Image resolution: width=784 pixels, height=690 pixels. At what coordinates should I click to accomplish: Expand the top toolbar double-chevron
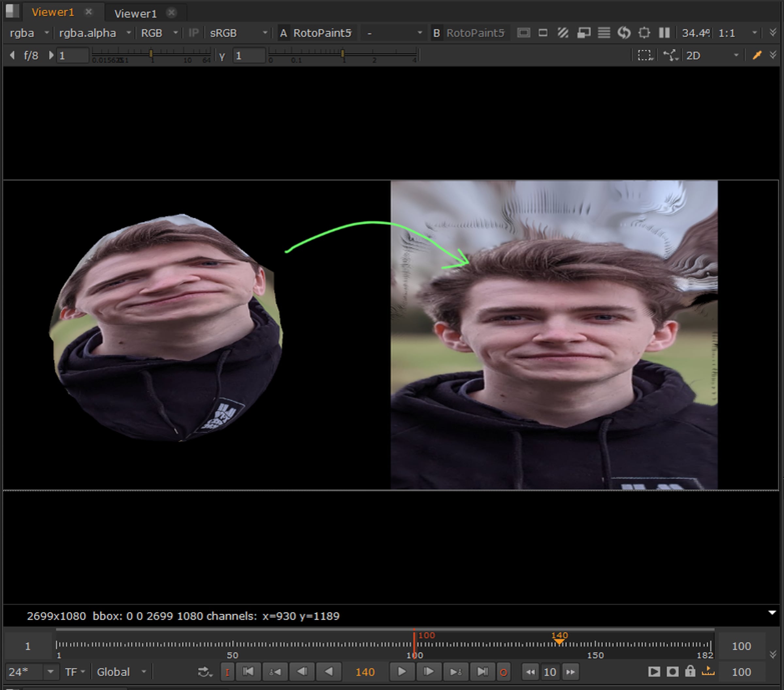773,33
